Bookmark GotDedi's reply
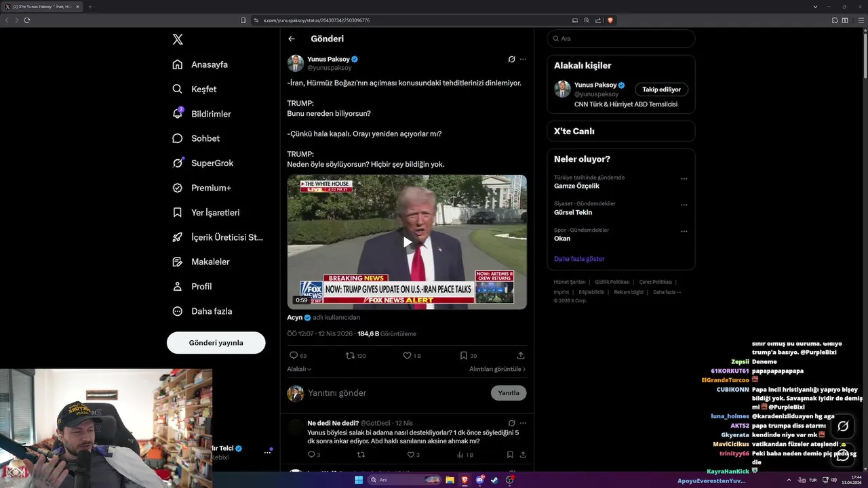The width and height of the screenshot is (868, 488). (511, 455)
